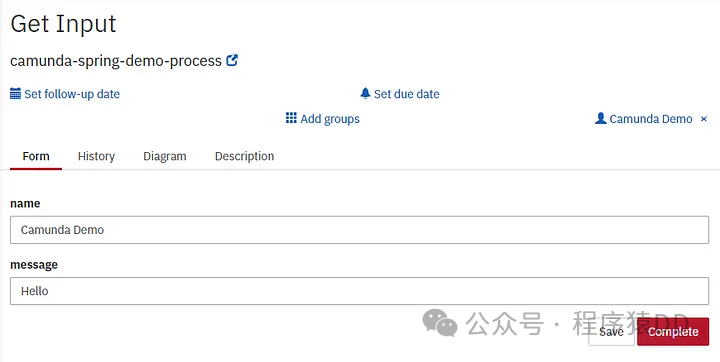
Task: Click the due date bell icon
Action: (x=365, y=93)
